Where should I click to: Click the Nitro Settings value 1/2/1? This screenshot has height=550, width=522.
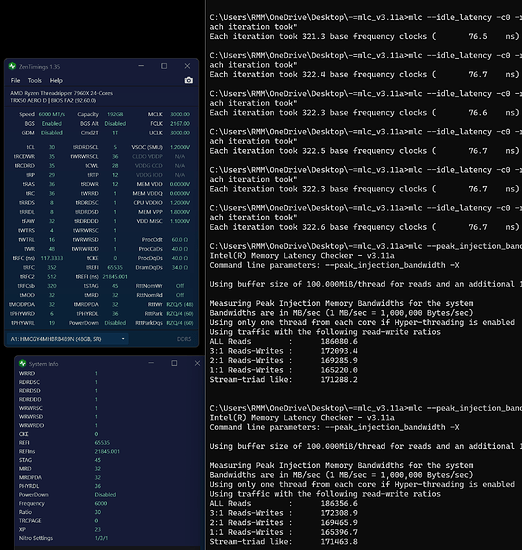tap(101, 538)
